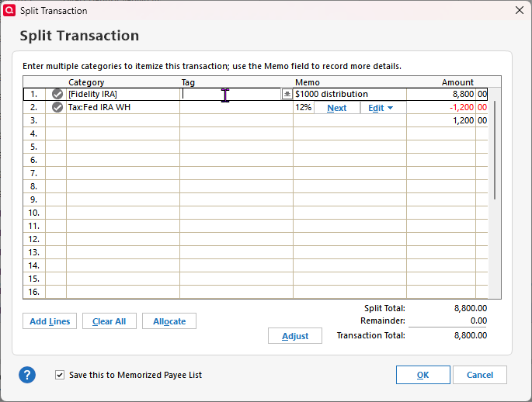Click row number 3.
Image resolution: width=532 pixels, height=402 pixels.
pos(33,120)
